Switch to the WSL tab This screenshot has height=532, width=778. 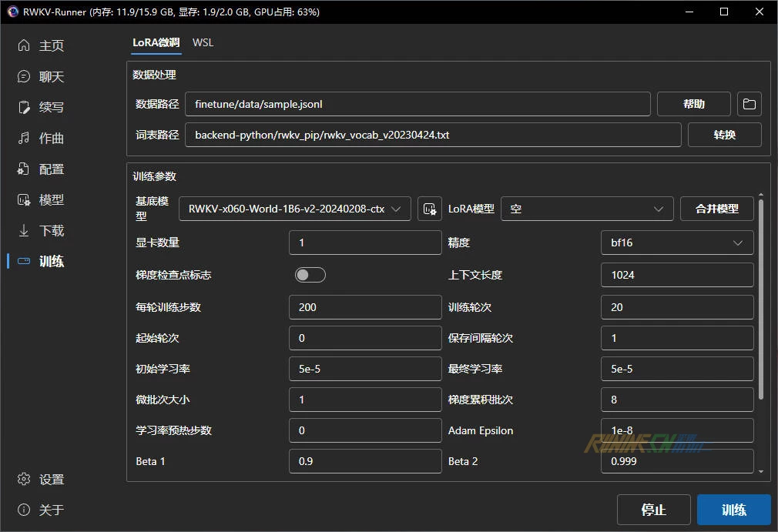pos(203,43)
